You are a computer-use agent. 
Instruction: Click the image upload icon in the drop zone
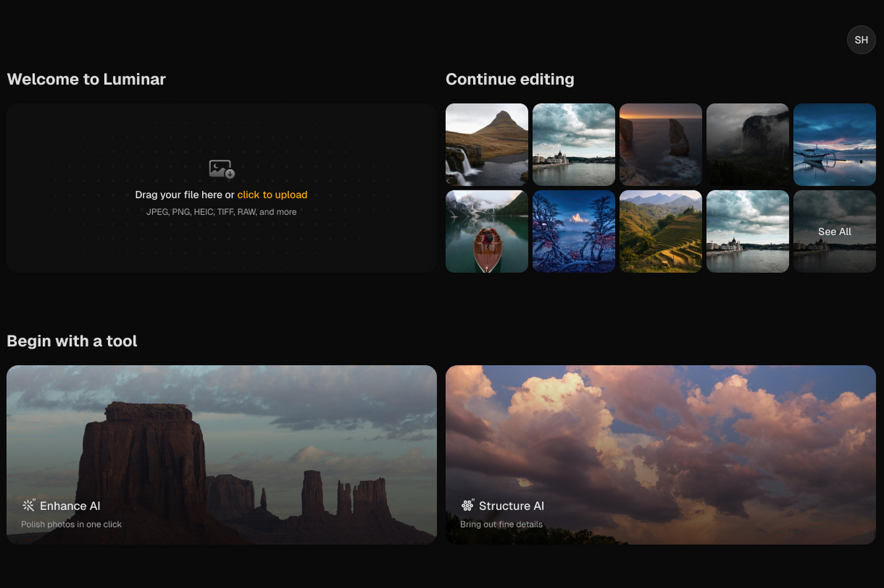click(x=222, y=169)
